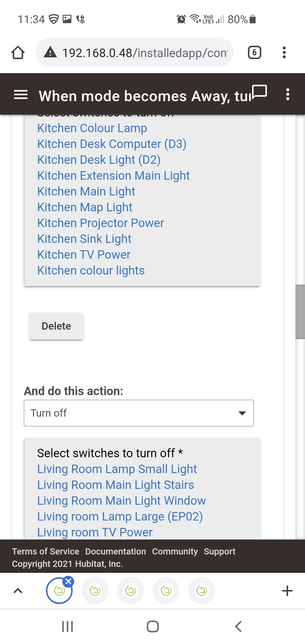The width and height of the screenshot is (305, 644).
Task: Click the Delete button
Action: coord(56,326)
